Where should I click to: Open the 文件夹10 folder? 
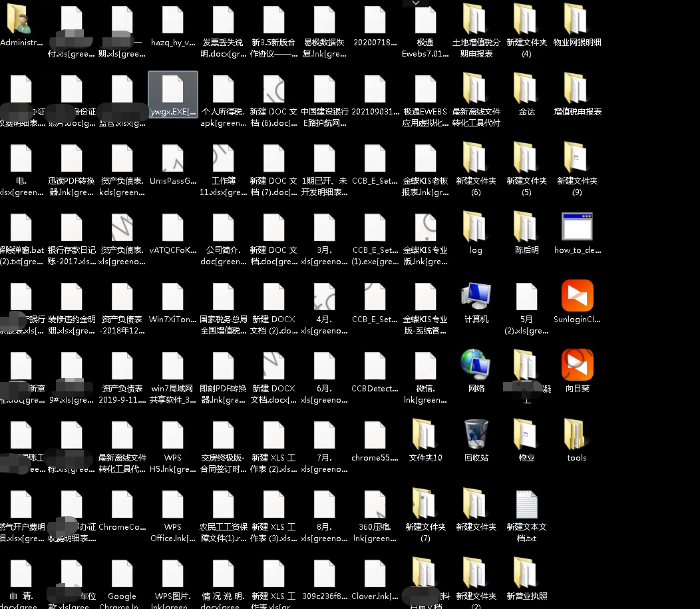[x=425, y=434]
